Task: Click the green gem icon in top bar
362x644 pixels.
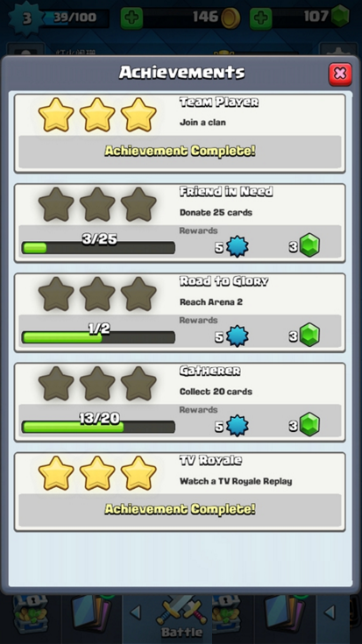Action: (x=340, y=17)
